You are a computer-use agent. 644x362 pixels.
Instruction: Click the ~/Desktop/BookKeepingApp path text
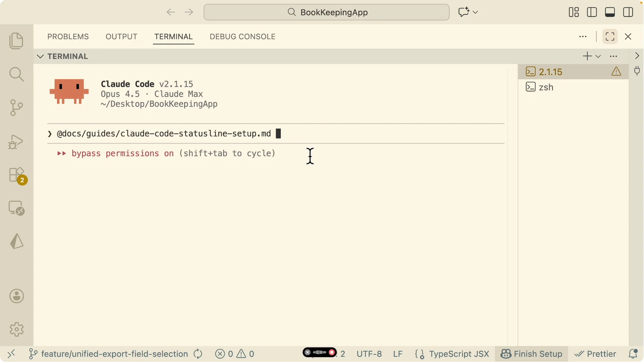click(159, 104)
